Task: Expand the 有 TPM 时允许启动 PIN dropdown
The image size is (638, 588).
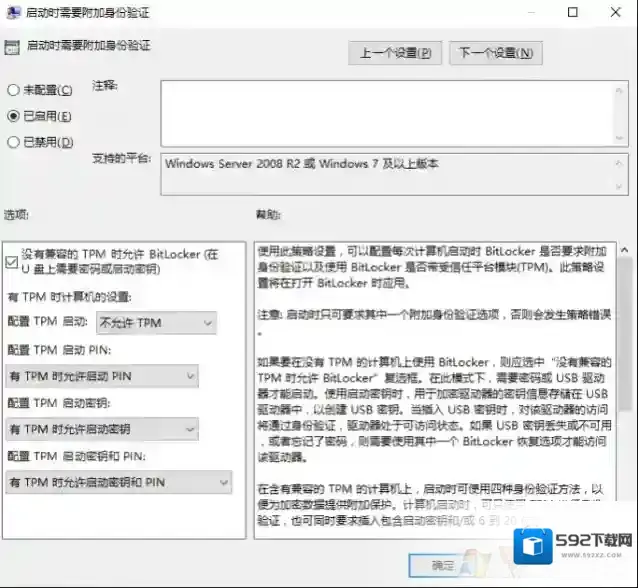Action: click(x=102, y=376)
